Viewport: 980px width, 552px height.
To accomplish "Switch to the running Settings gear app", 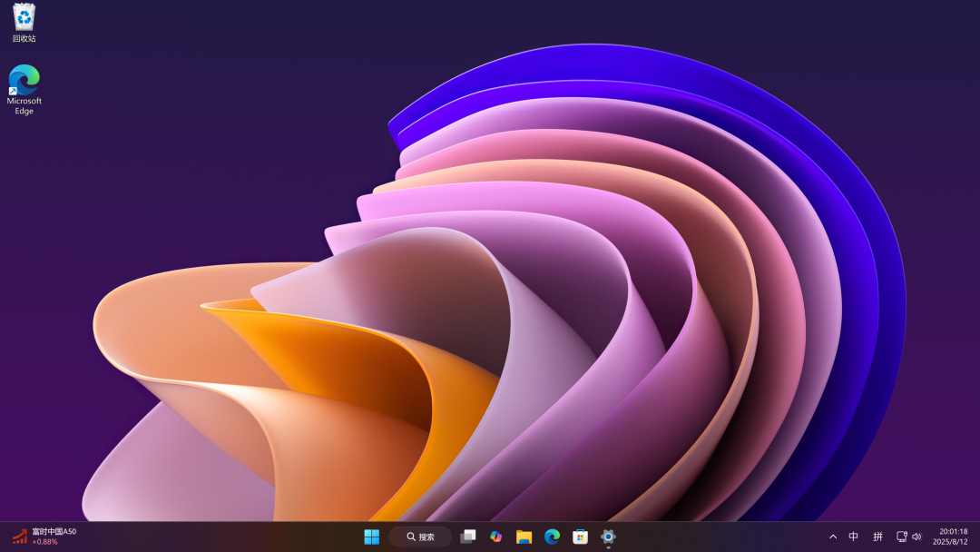I will 608,537.
